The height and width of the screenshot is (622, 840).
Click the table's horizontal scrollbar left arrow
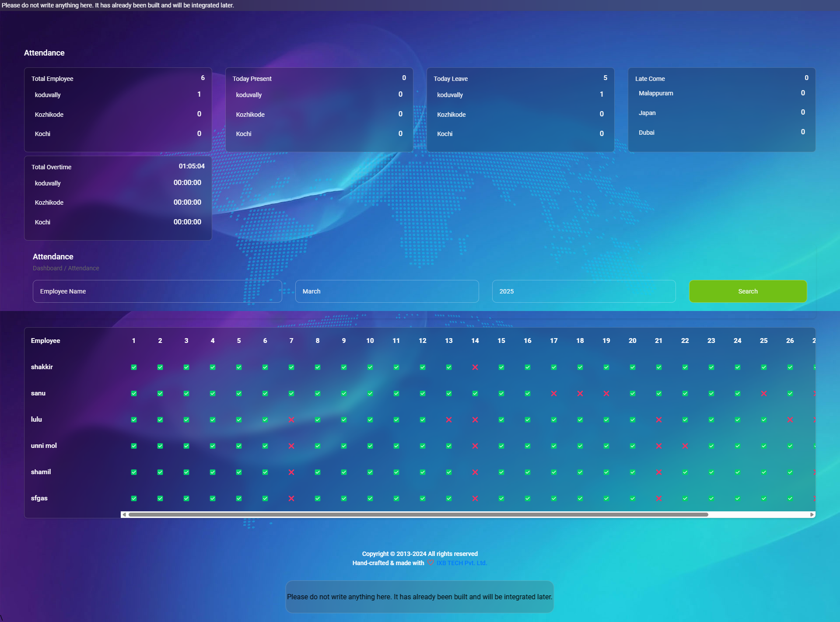[x=124, y=515]
